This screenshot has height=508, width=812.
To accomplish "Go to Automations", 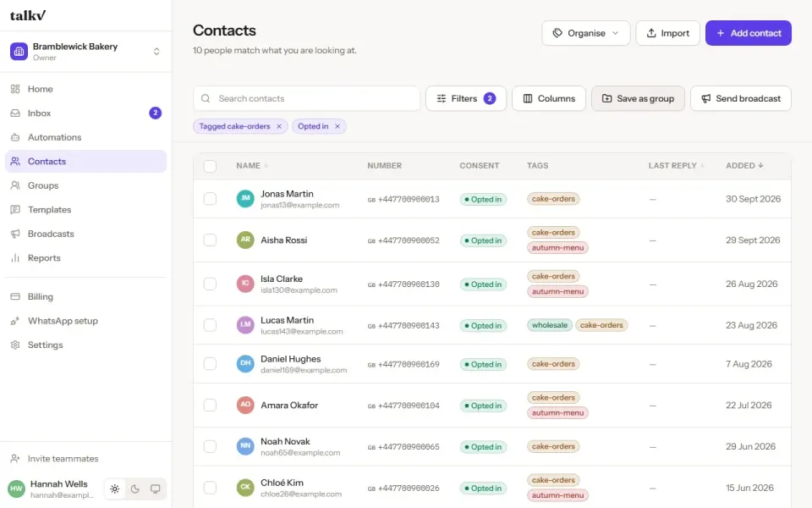I will 86,137.
